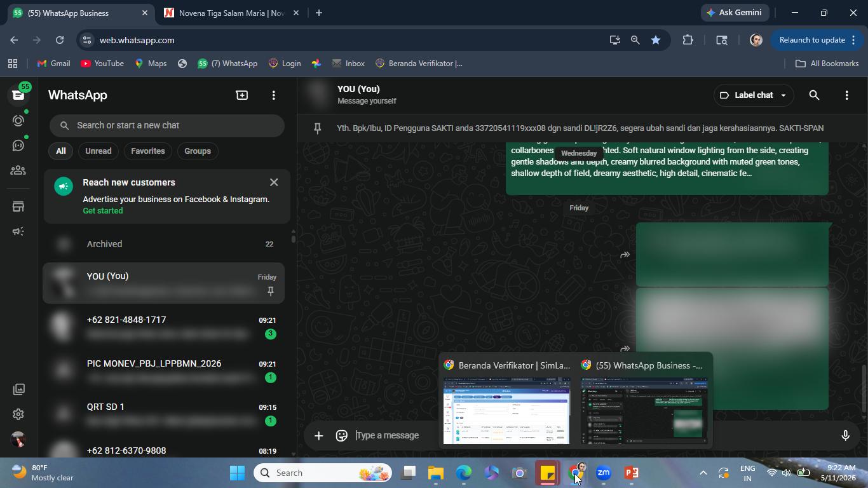Open the Communities icon in sidebar
Image resolution: width=868 pixels, height=488 pixels.
pos(18,170)
